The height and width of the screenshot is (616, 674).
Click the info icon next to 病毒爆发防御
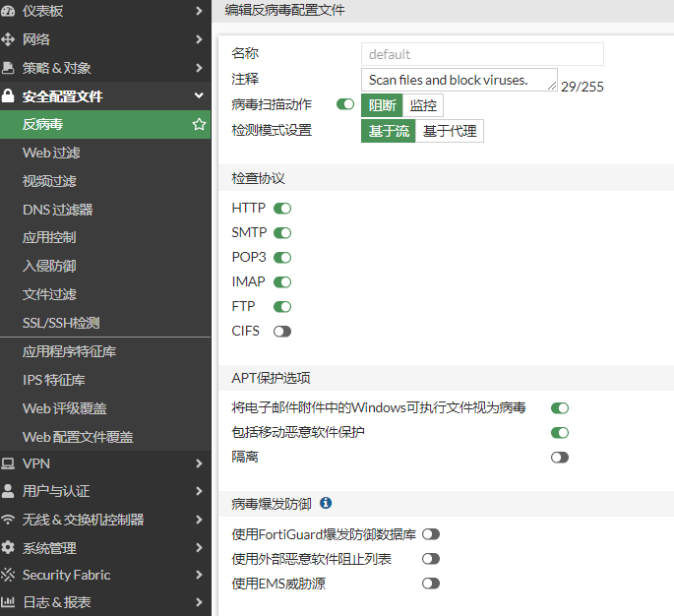point(326,504)
